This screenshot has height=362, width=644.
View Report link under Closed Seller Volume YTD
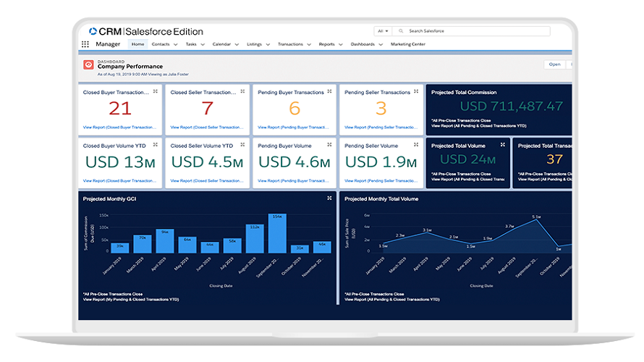point(207,181)
